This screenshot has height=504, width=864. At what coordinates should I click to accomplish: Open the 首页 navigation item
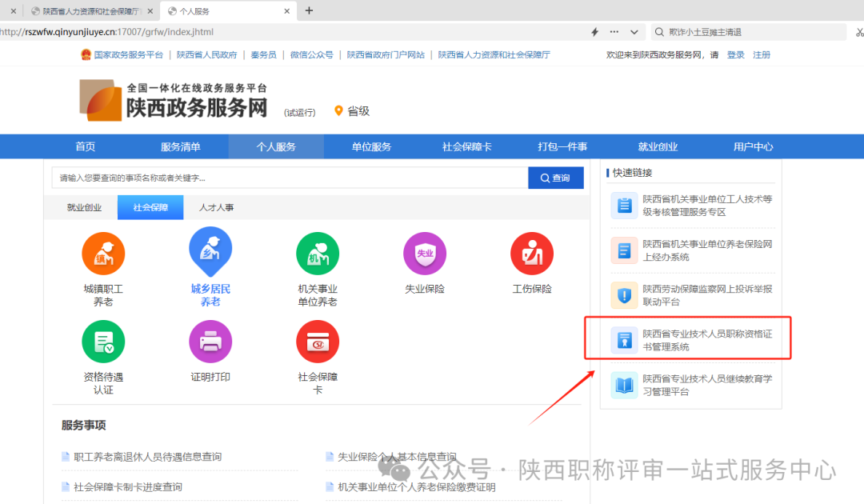click(86, 146)
